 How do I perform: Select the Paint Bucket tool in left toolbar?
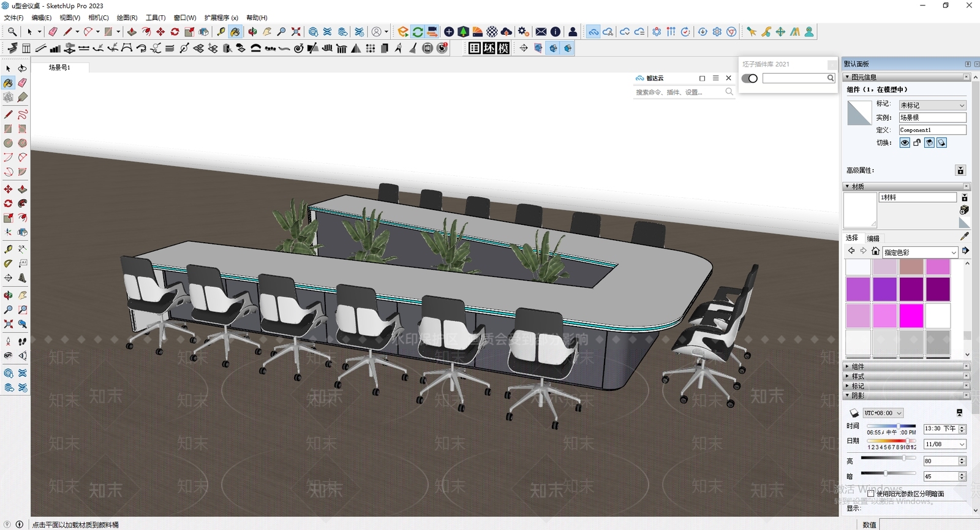click(x=8, y=83)
